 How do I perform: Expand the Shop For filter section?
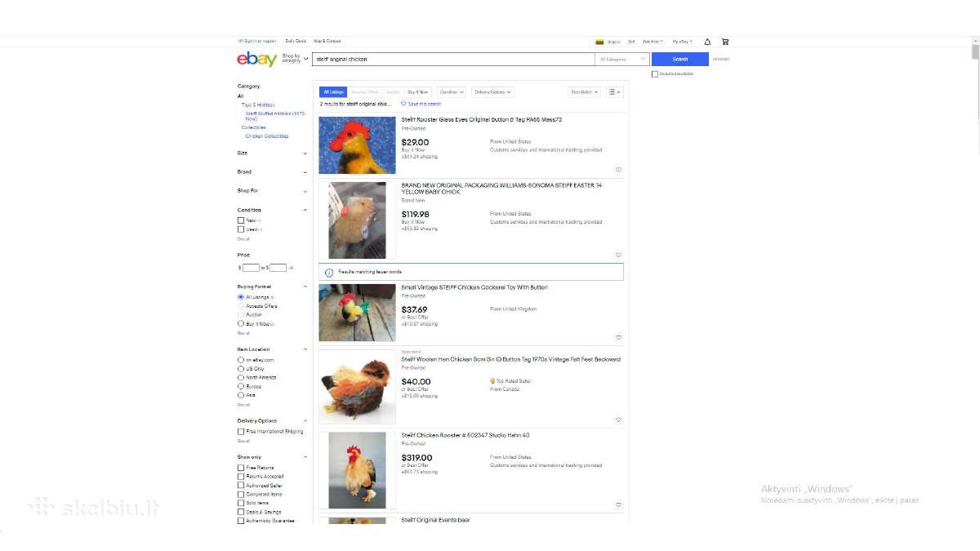[272, 191]
